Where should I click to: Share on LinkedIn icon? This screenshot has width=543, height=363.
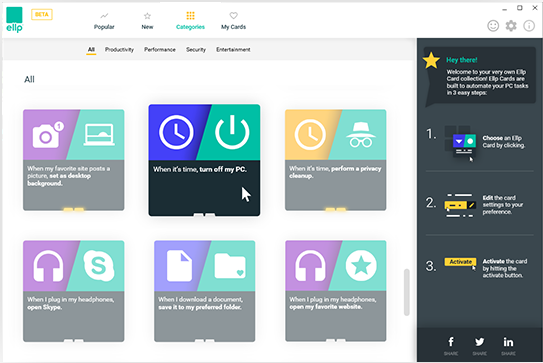pyautogui.click(x=508, y=342)
